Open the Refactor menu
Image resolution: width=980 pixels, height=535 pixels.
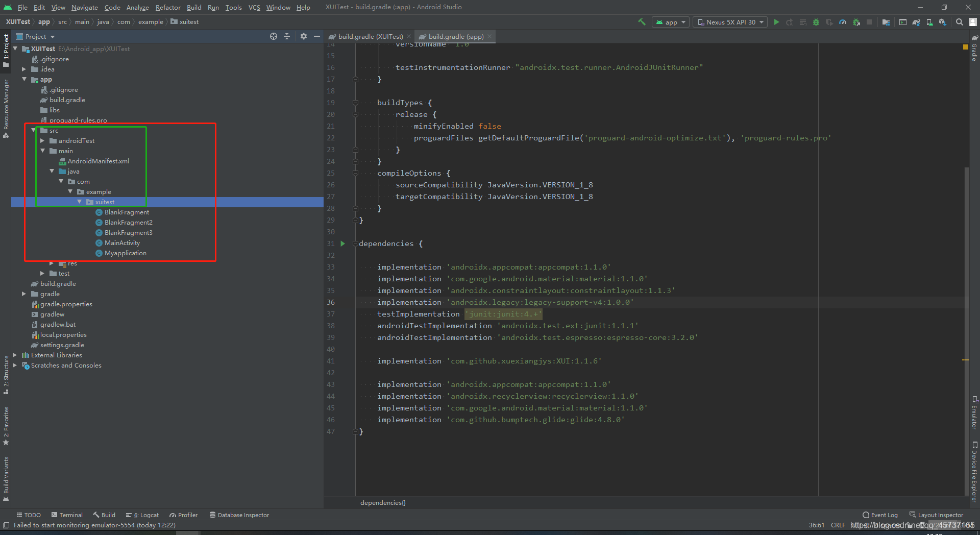[168, 7]
